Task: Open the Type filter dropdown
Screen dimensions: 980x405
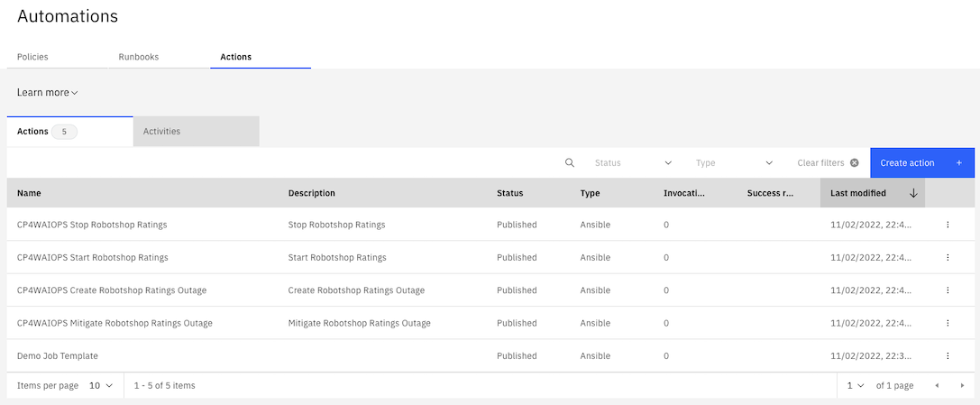Action: point(734,163)
